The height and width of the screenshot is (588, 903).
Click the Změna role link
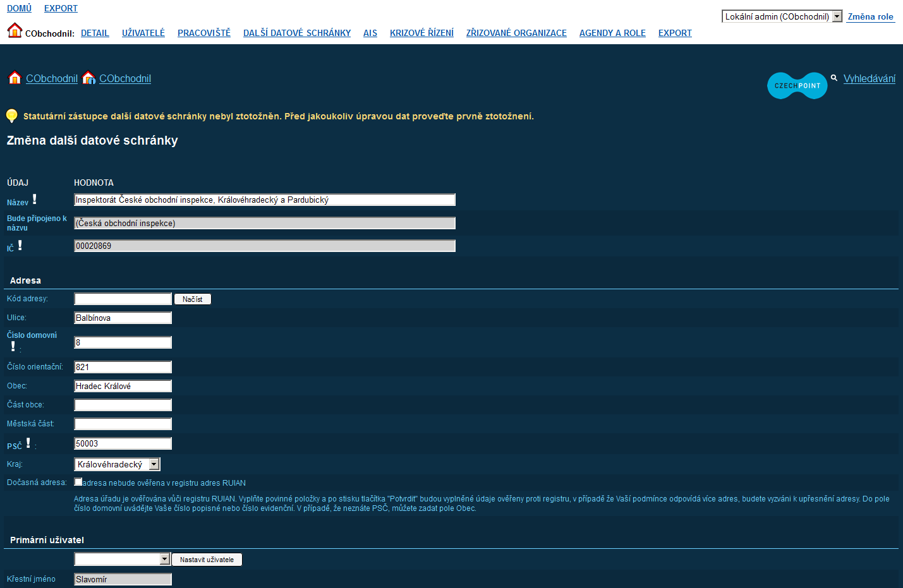pyautogui.click(x=871, y=16)
